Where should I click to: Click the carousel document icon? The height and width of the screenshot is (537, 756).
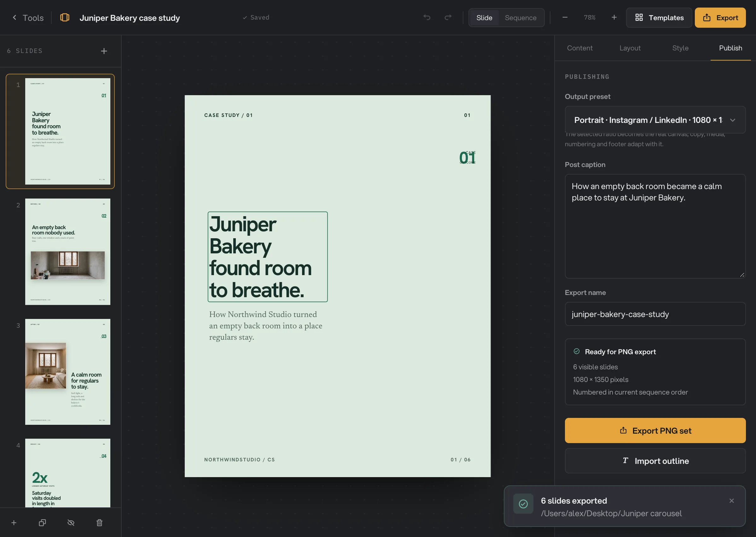pos(65,18)
